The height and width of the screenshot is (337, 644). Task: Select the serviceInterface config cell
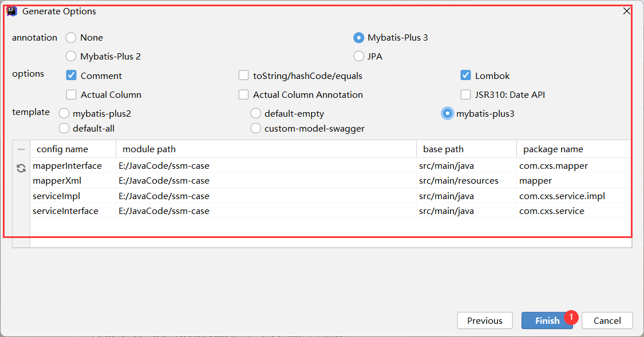[73, 211]
